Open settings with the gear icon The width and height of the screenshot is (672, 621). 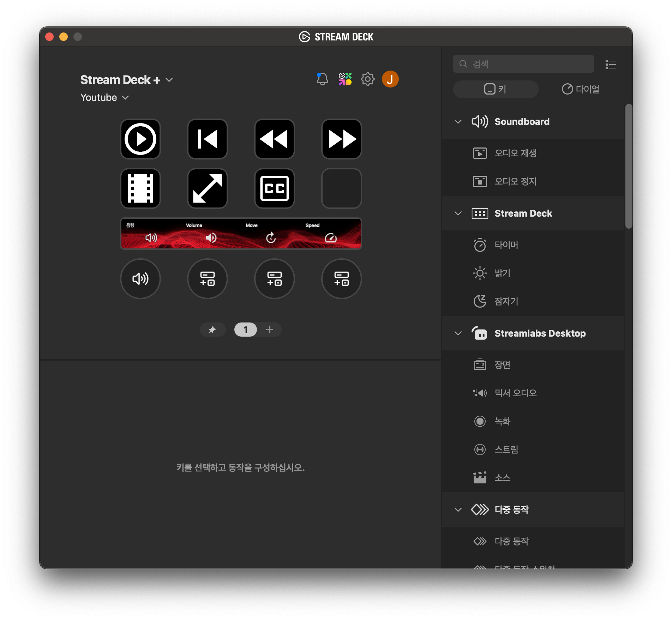click(367, 79)
